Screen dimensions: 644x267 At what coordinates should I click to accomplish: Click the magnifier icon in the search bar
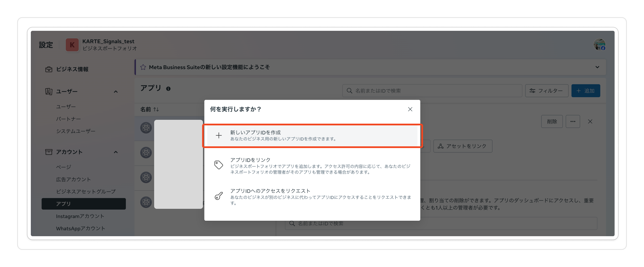(x=349, y=91)
